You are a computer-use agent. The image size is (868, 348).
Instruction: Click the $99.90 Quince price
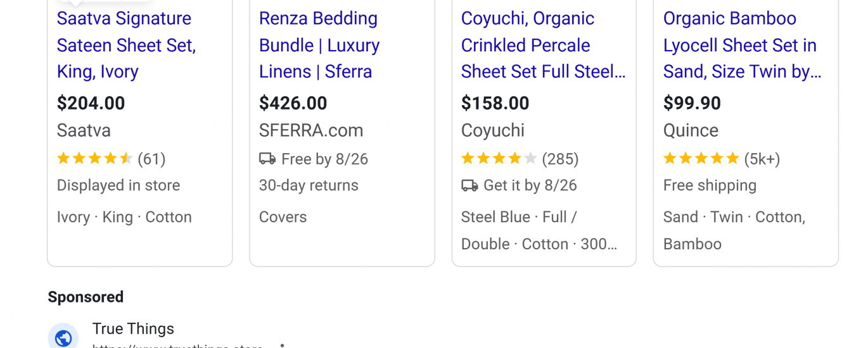tap(692, 103)
